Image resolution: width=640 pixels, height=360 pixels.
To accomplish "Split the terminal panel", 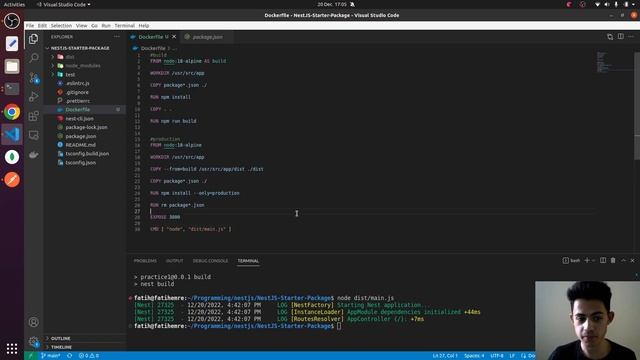I will coord(603,260).
